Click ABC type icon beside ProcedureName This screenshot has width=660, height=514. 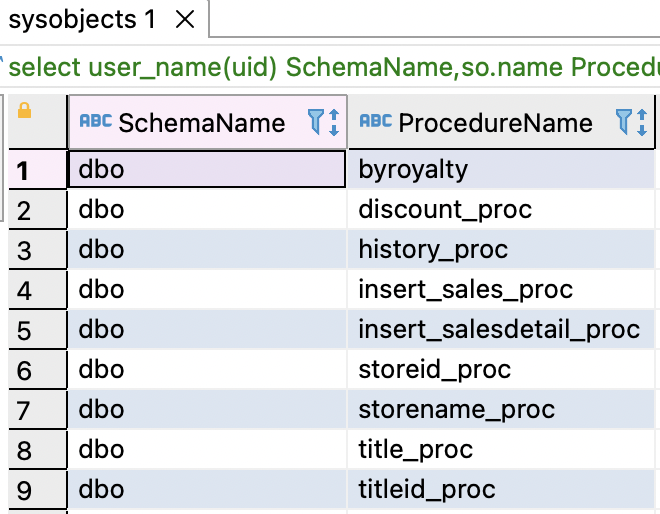pyautogui.click(x=375, y=122)
